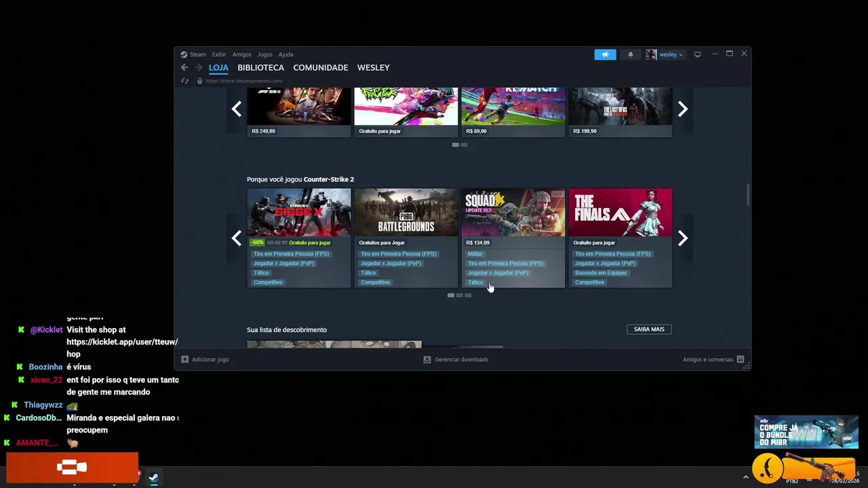The width and height of the screenshot is (868, 488).
Task: Select second pagination dot under top carousel
Action: pyautogui.click(x=464, y=144)
